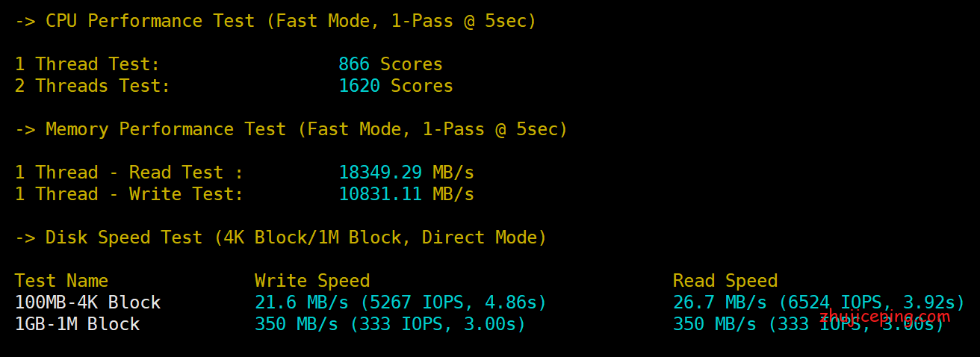Click the Test Name column header

61,281
